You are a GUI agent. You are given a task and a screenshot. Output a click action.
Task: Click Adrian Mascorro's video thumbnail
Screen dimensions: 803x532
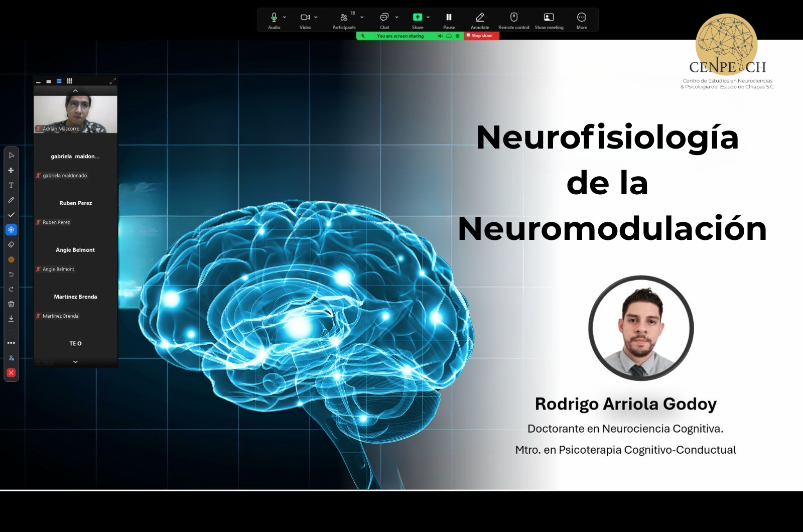pyautogui.click(x=75, y=114)
